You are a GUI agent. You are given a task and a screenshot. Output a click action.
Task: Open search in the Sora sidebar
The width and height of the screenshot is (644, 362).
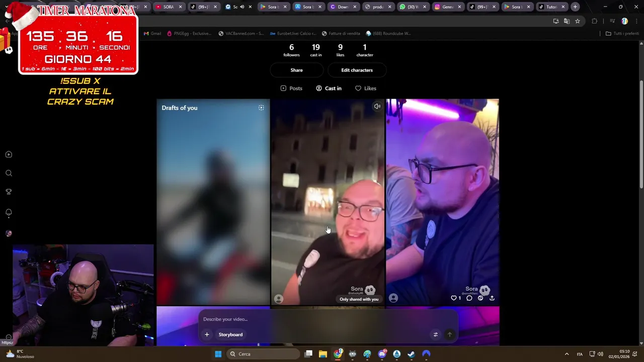pyautogui.click(x=9, y=173)
